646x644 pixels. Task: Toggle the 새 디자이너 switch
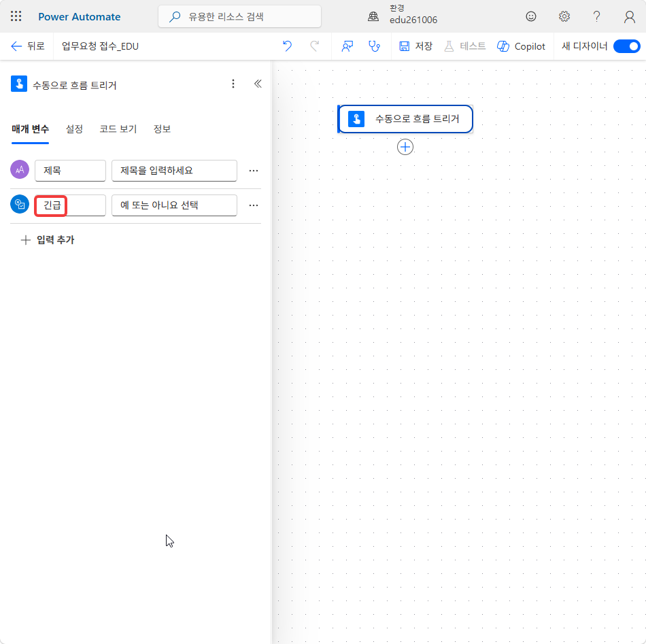[x=626, y=46]
